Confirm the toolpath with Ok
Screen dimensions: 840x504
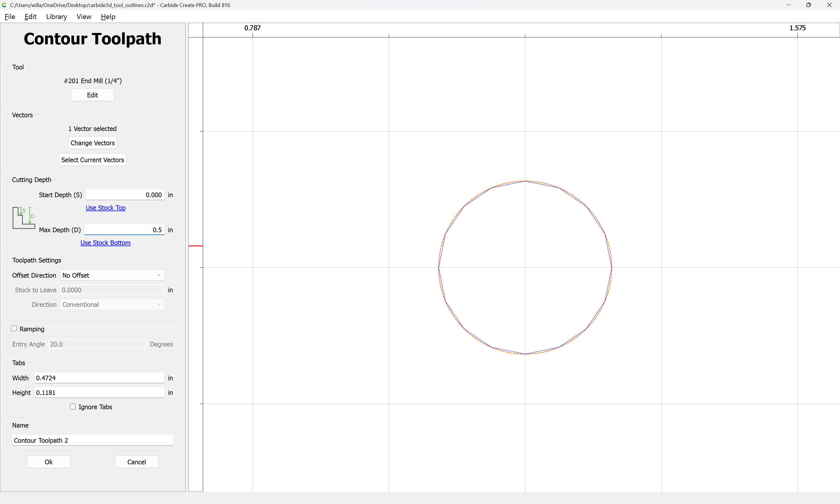tap(48, 462)
